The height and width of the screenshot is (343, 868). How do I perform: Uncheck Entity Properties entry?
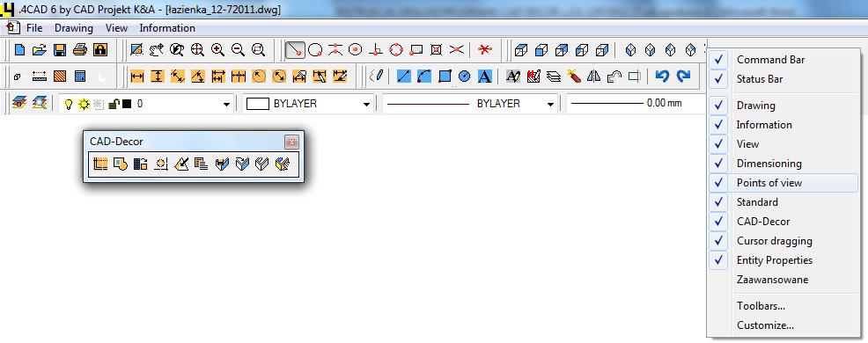click(x=783, y=260)
